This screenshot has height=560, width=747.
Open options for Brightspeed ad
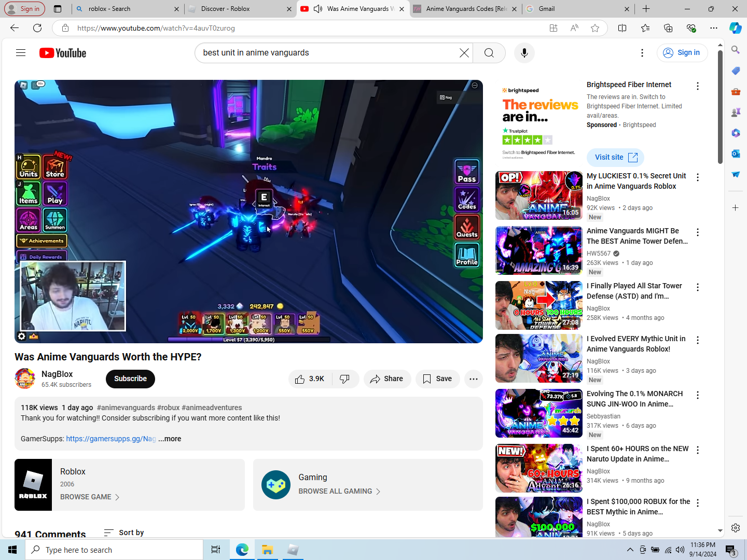(x=698, y=86)
